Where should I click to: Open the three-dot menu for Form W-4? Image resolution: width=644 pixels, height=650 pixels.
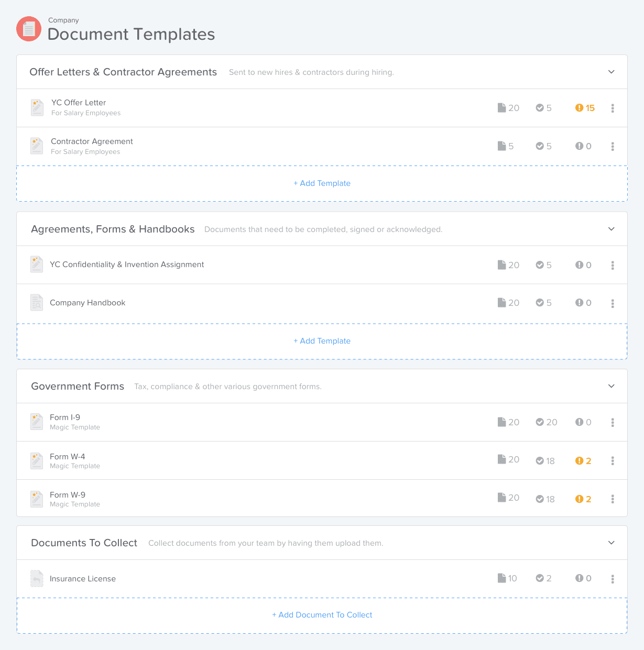point(613,460)
